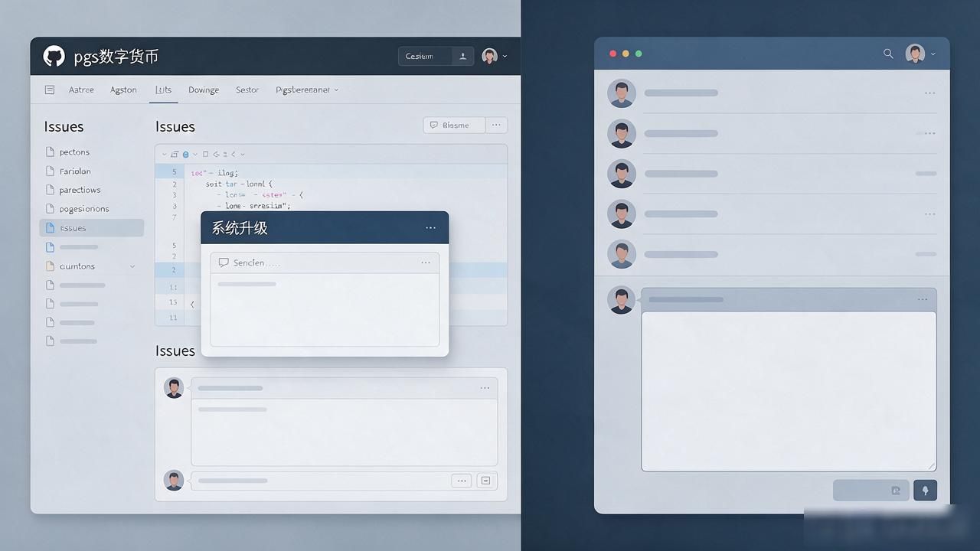Image resolution: width=980 pixels, height=551 pixels.
Task: Open the ellipsis menu in the Sencien row
Action: point(426,262)
